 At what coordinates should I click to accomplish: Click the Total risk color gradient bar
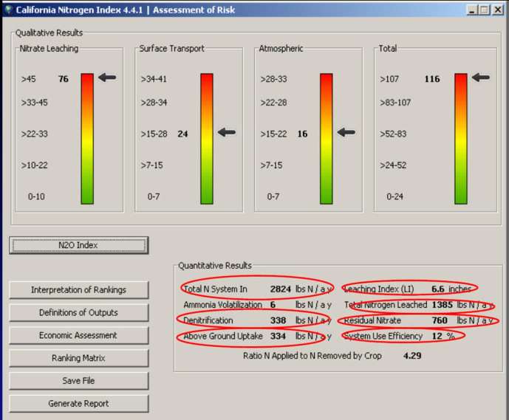(x=461, y=139)
